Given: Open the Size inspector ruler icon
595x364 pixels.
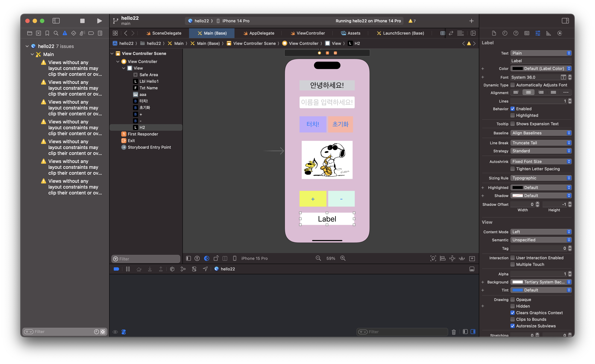Looking at the screenshot, I should click(549, 33).
